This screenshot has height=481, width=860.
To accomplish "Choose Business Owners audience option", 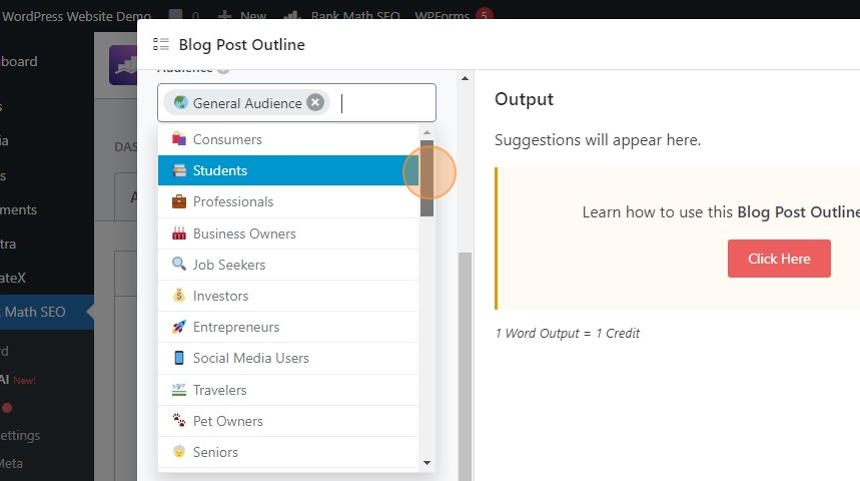I will tap(288, 234).
